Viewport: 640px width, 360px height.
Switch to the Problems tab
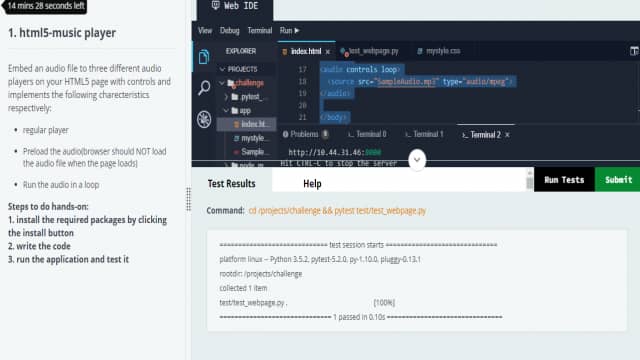[x=305, y=134]
